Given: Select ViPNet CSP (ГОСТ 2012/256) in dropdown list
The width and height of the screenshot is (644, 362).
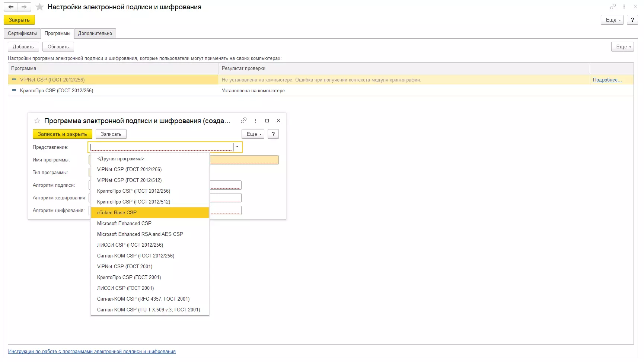Looking at the screenshot, I should [150, 170].
